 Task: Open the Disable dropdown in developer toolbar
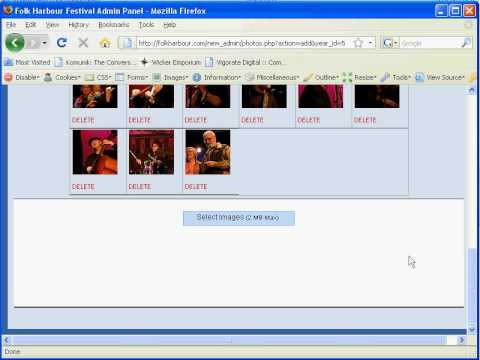(x=27, y=77)
